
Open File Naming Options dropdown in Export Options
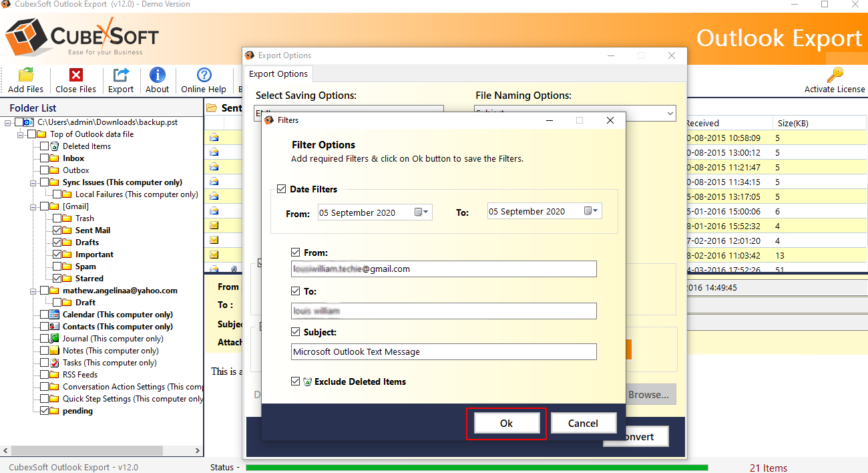[670, 114]
